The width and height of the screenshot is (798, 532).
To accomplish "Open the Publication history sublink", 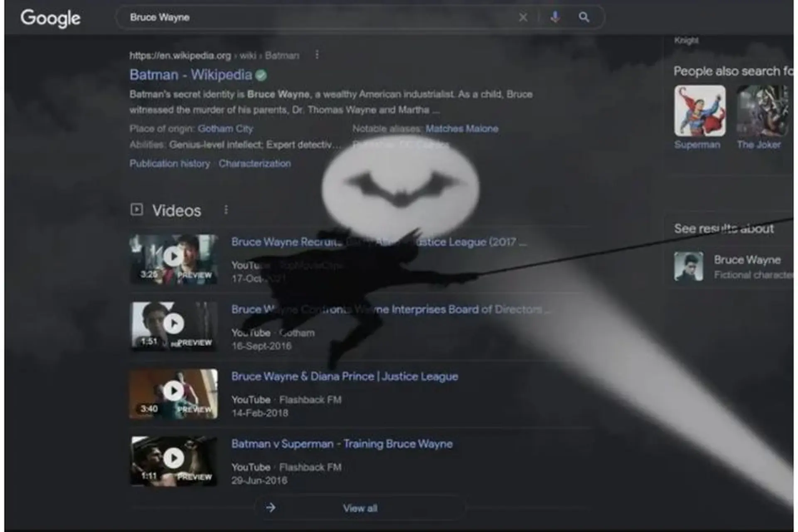I will tap(170, 164).
